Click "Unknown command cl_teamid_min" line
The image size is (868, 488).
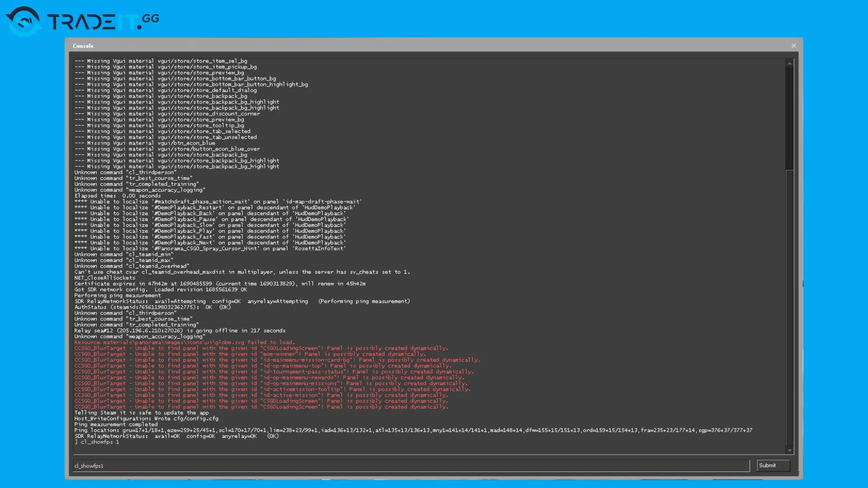[x=124, y=254]
